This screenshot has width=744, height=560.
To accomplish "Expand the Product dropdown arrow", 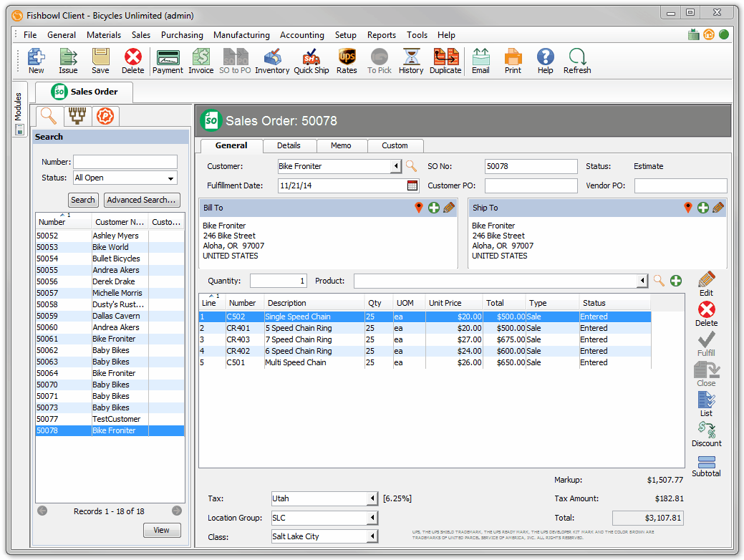I will tap(642, 281).
